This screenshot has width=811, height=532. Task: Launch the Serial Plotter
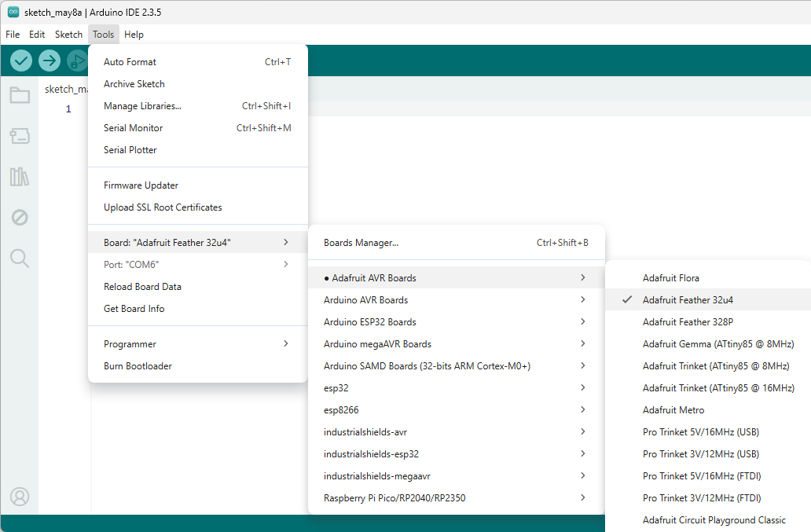pyautogui.click(x=198, y=150)
